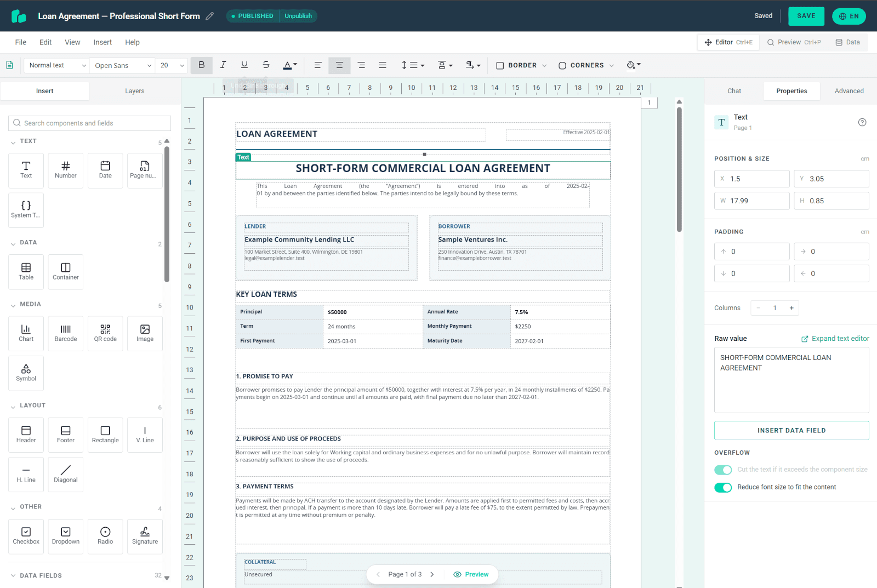Center align the text
877x588 pixels.
[339, 65]
